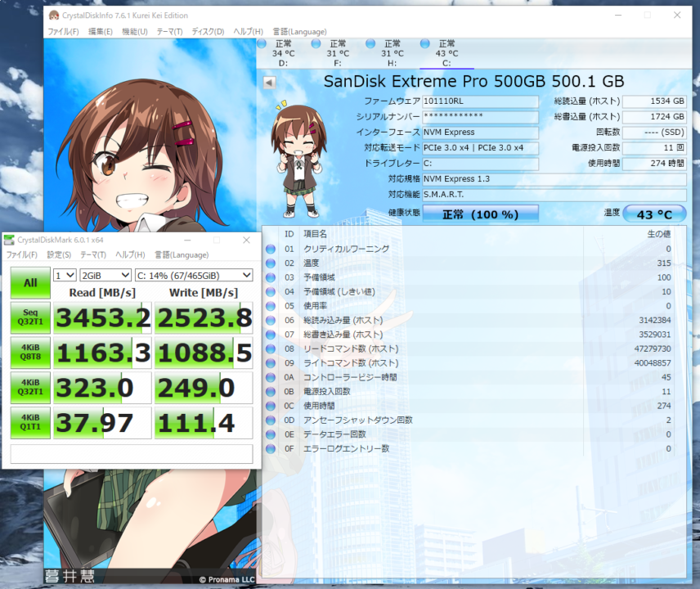
Task: Click status orb for コントローラービジー時間 row
Action: click(271, 377)
